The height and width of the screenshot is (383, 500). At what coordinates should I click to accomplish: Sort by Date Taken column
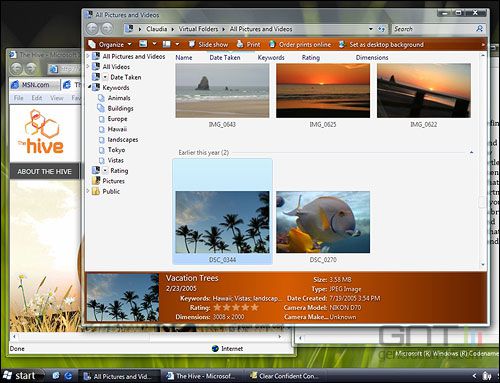(225, 57)
